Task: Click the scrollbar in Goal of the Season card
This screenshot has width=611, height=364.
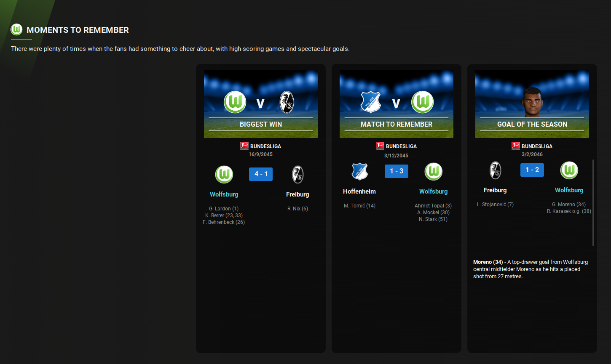Action: click(593, 202)
